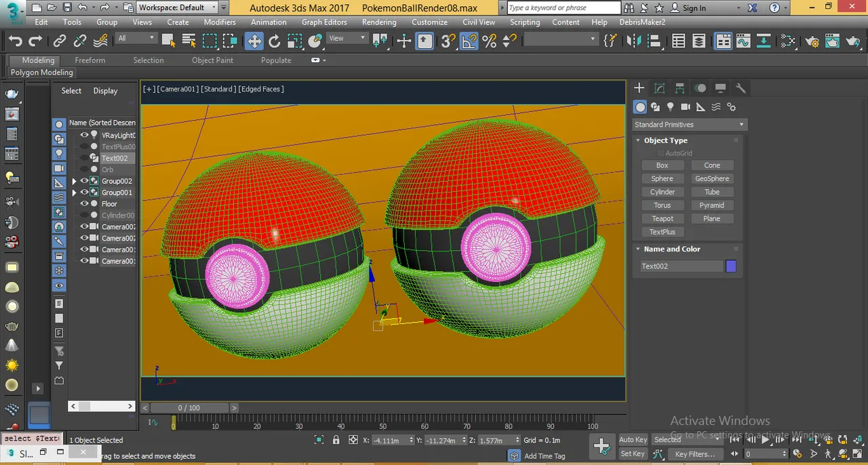Open the Modifiers menu
This screenshot has height=465, width=868.
tap(220, 22)
